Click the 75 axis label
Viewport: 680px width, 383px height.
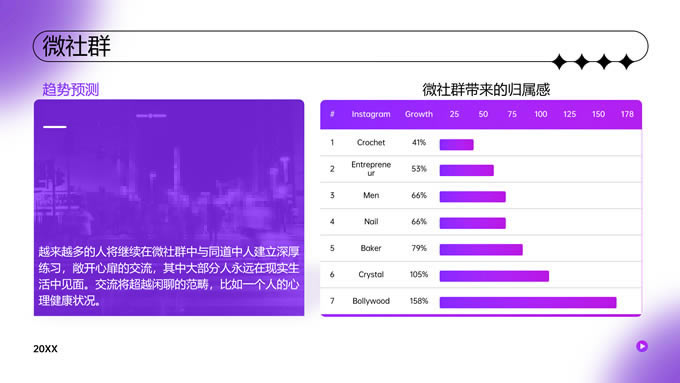pyautogui.click(x=512, y=114)
